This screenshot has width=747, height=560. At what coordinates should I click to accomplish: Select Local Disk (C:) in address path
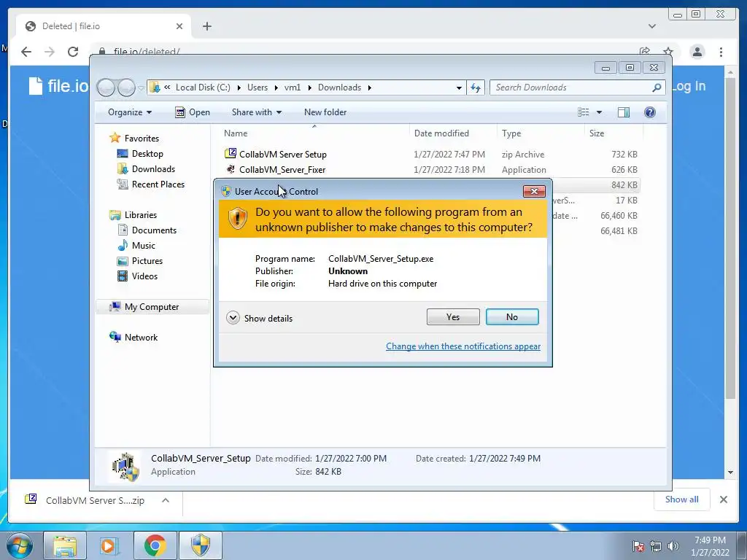pyautogui.click(x=203, y=87)
